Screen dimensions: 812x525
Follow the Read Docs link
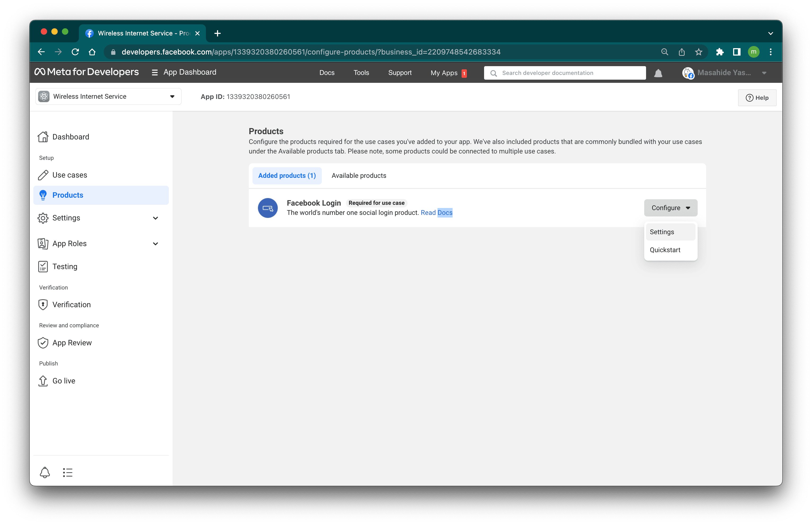tap(436, 213)
